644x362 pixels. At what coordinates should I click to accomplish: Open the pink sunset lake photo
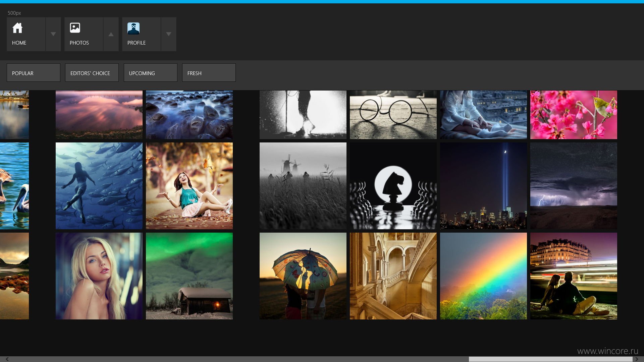99,115
